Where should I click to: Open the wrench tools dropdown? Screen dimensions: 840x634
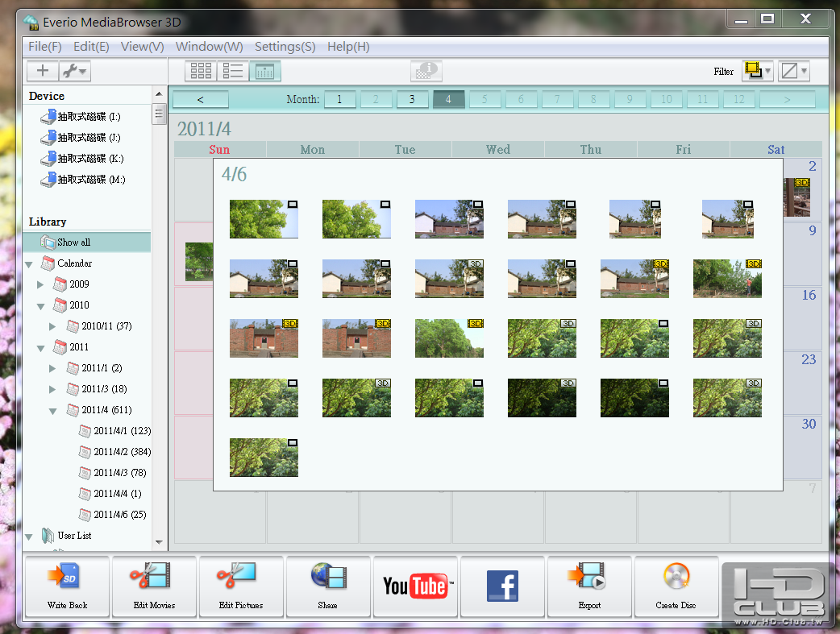coord(74,71)
